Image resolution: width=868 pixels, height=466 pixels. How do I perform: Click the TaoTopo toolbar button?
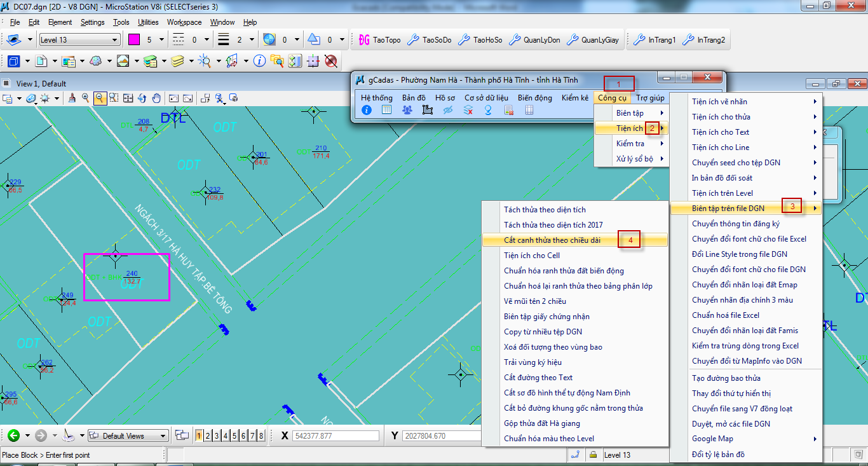(x=379, y=40)
